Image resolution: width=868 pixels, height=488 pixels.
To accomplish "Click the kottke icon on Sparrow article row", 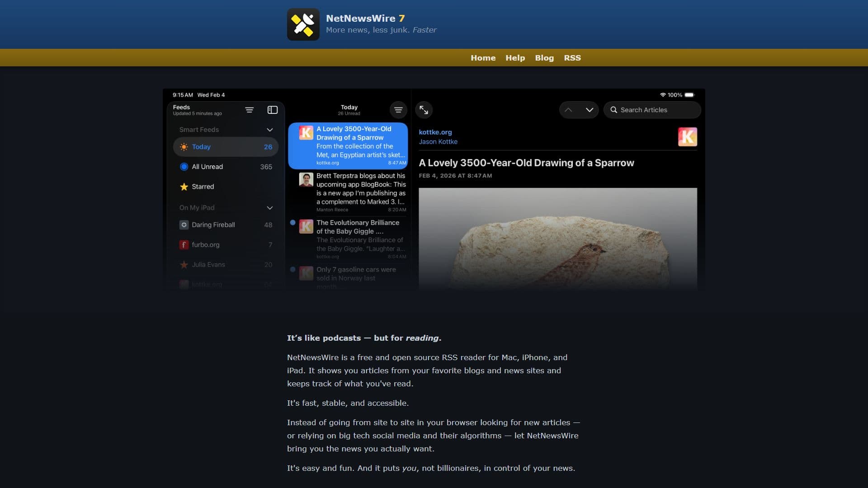I will (x=306, y=133).
